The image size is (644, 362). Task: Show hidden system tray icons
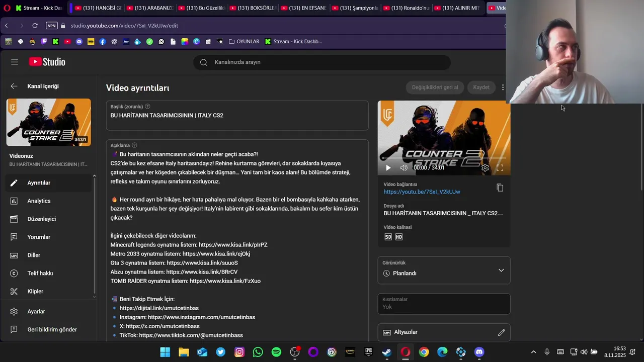click(533, 352)
